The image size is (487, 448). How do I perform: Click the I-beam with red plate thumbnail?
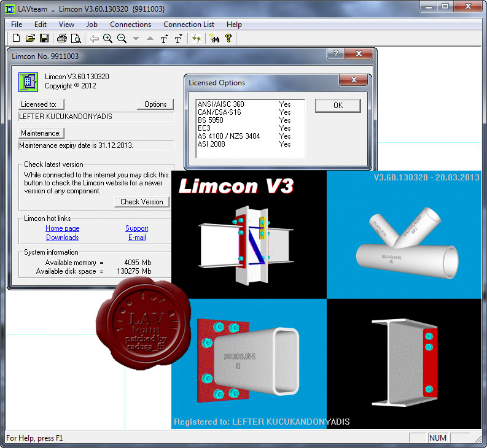click(x=405, y=363)
